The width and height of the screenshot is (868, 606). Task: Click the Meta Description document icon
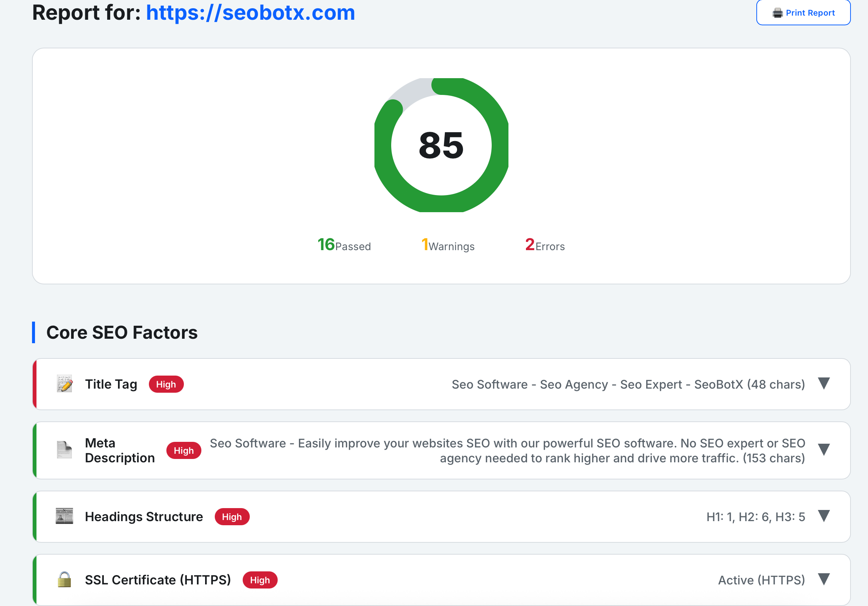(x=64, y=450)
